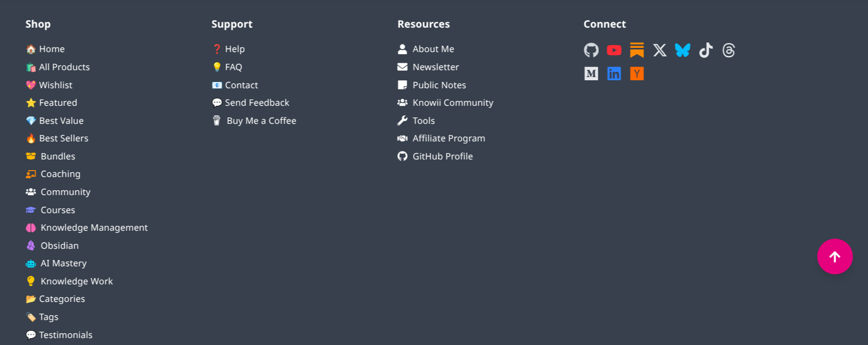The width and height of the screenshot is (868, 345).
Task: Click the Send Feedback link
Action: click(256, 103)
